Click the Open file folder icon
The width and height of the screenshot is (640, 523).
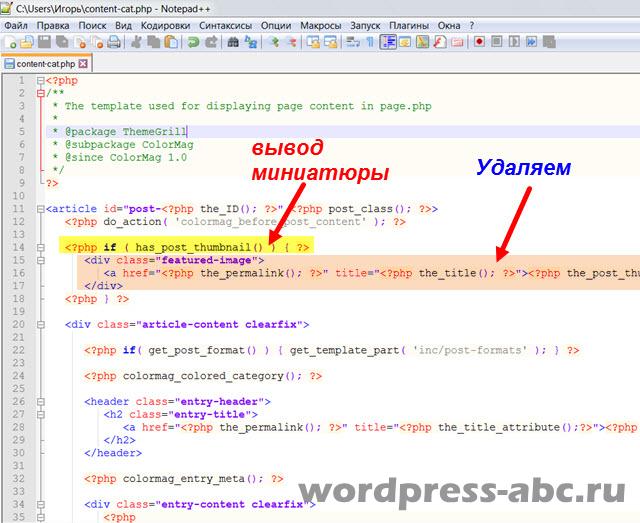coord(27,42)
